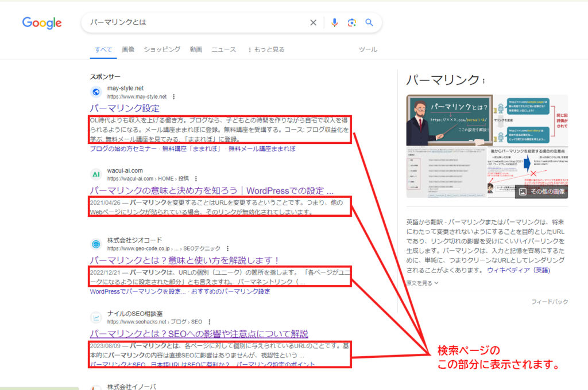Open sponsored result パーマリンク設定
Image resolution: width=588 pixels, height=390 pixels.
pos(125,108)
